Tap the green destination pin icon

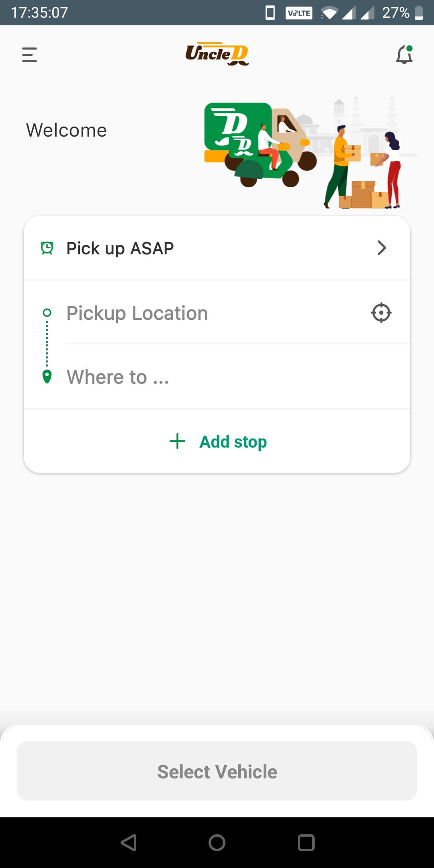click(x=47, y=377)
